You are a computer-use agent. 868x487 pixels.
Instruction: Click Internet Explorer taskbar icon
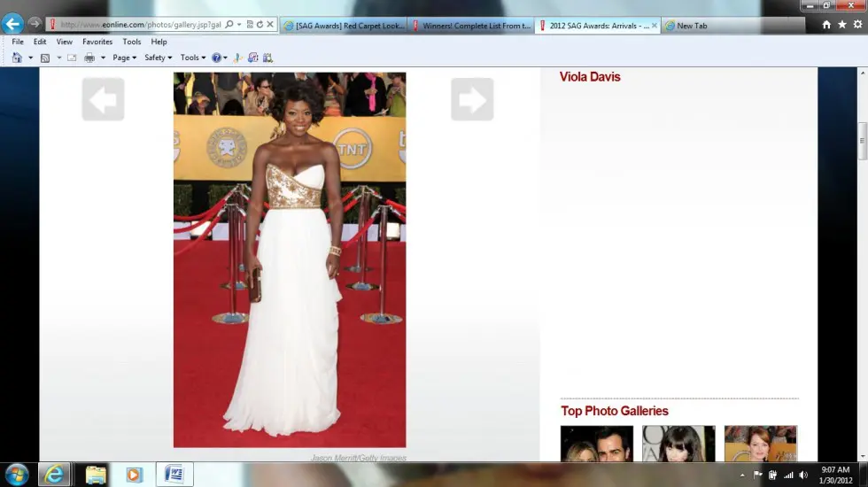point(54,475)
